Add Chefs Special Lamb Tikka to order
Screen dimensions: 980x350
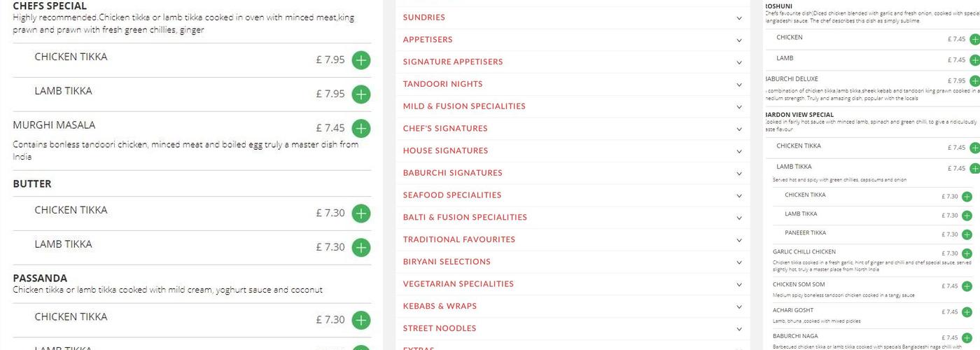point(360,94)
